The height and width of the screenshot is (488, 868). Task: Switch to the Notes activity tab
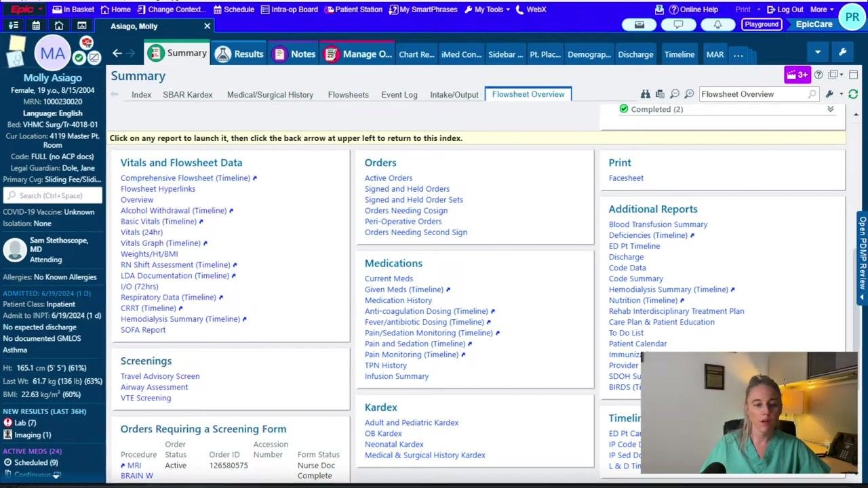tap(294, 54)
